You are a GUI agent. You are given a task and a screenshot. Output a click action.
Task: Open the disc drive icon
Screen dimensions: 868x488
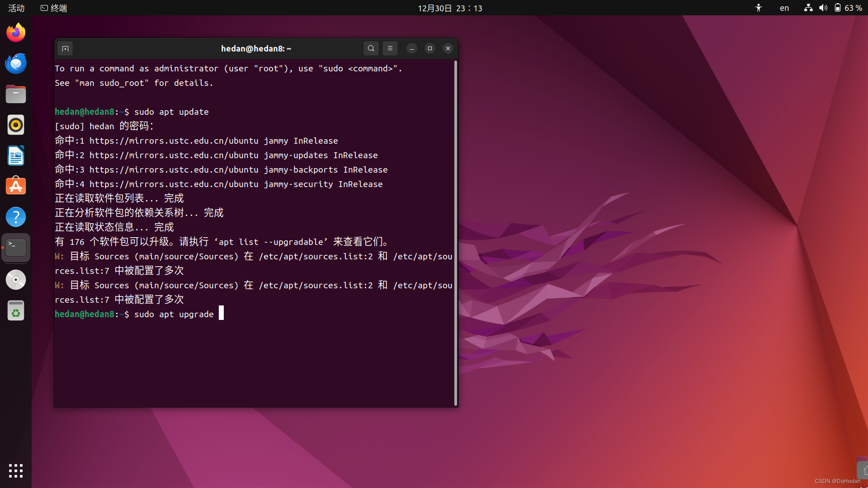click(16, 280)
